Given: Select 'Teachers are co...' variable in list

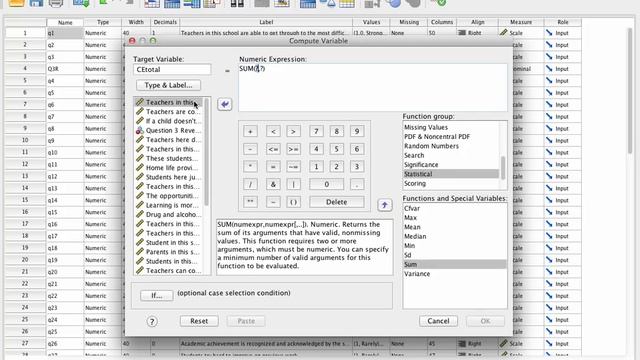Looking at the screenshot, I should pyautogui.click(x=169, y=112).
